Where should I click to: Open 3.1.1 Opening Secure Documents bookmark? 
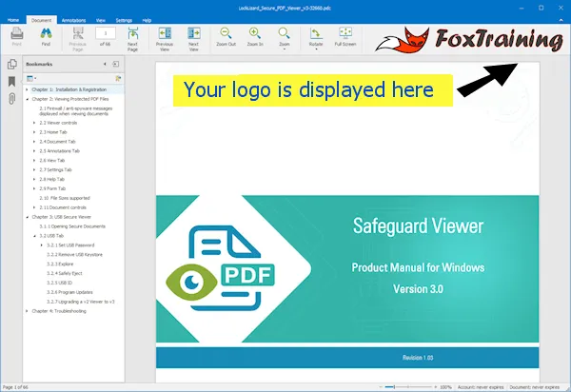tap(72, 226)
